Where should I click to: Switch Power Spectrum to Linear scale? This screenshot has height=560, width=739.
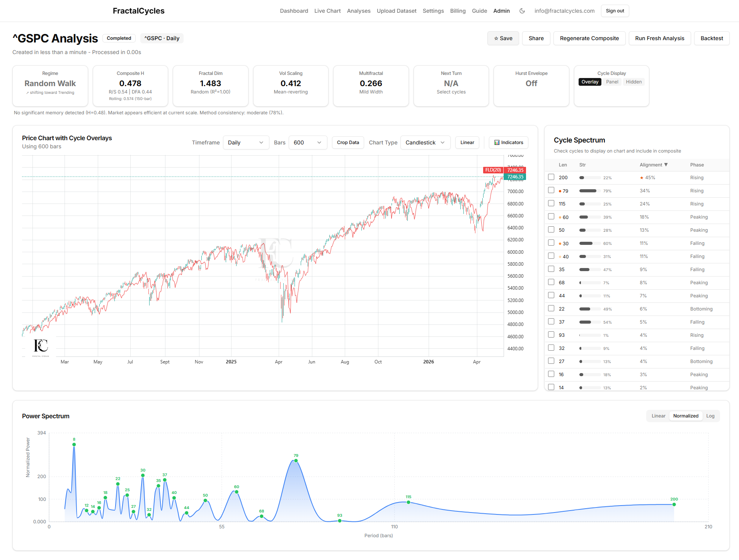pos(658,416)
